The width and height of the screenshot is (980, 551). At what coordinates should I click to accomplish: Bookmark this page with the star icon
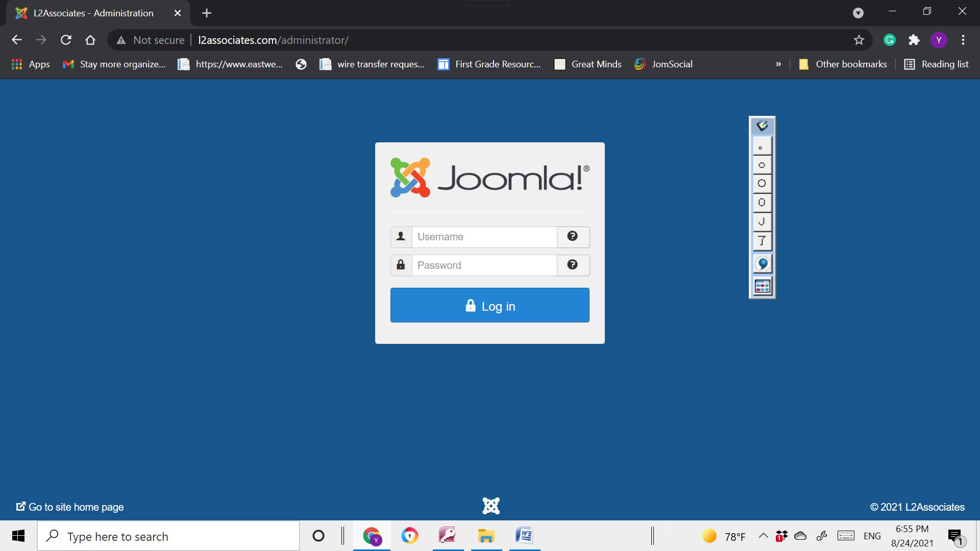point(859,40)
